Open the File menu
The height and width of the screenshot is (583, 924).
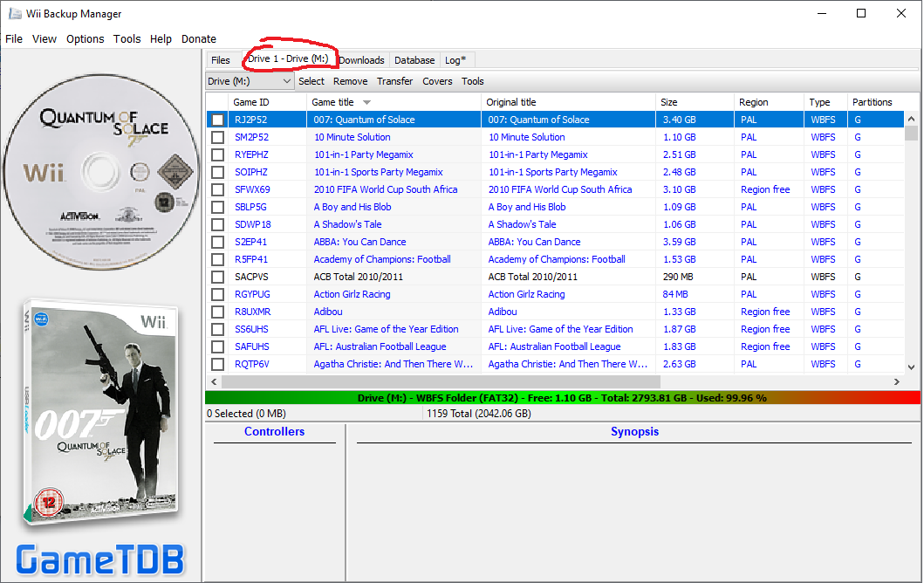14,39
